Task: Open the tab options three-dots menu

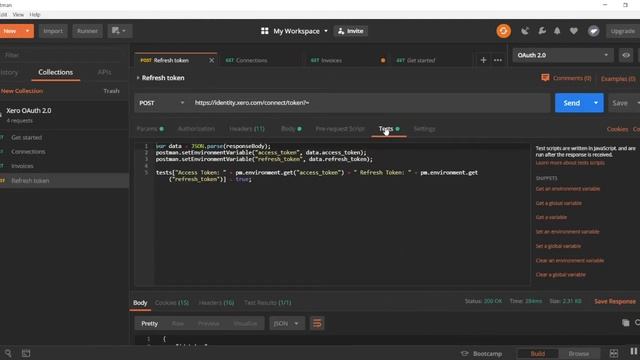Action: point(498,60)
